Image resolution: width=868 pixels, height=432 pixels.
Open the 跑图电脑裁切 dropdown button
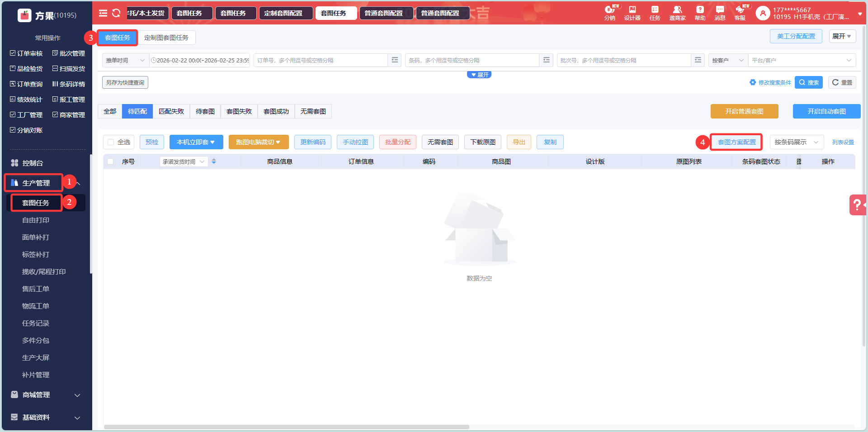(259, 142)
